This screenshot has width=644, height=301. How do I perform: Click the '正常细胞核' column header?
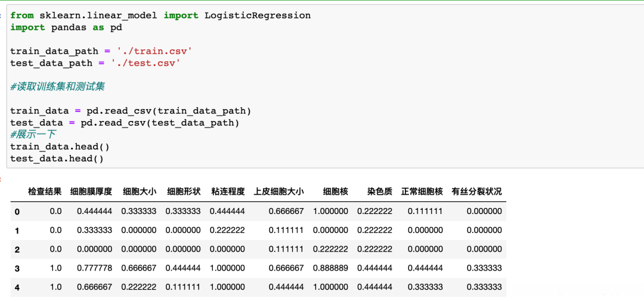coord(422,191)
